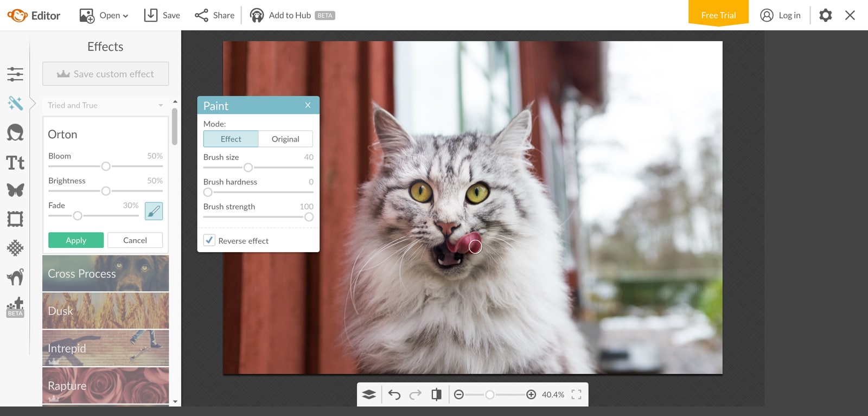This screenshot has width=868, height=416.
Task: Open the Touch Up face tool tab
Action: (x=15, y=132)
